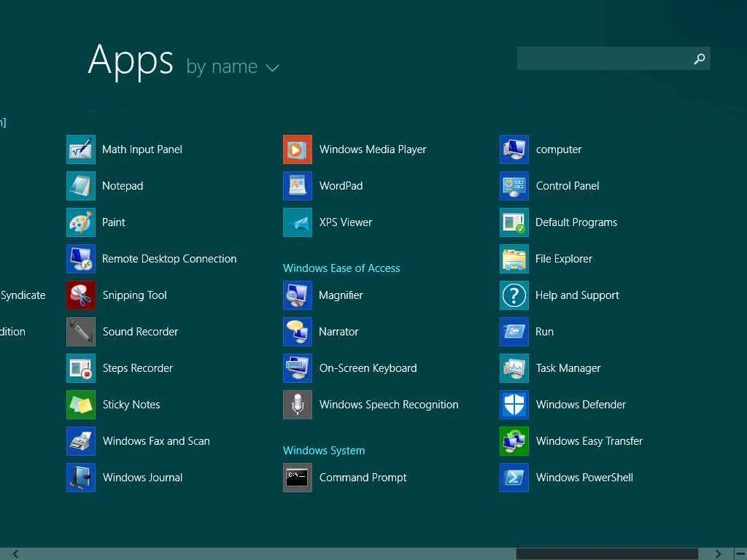Open the Command Prompt icon
The width and height of the screenshot is (747, 560).
pyautogui.click(x=298, y=478)
